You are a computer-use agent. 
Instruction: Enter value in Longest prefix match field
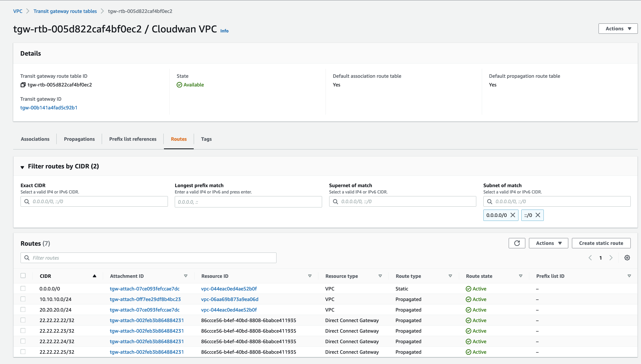pos(248,202)
